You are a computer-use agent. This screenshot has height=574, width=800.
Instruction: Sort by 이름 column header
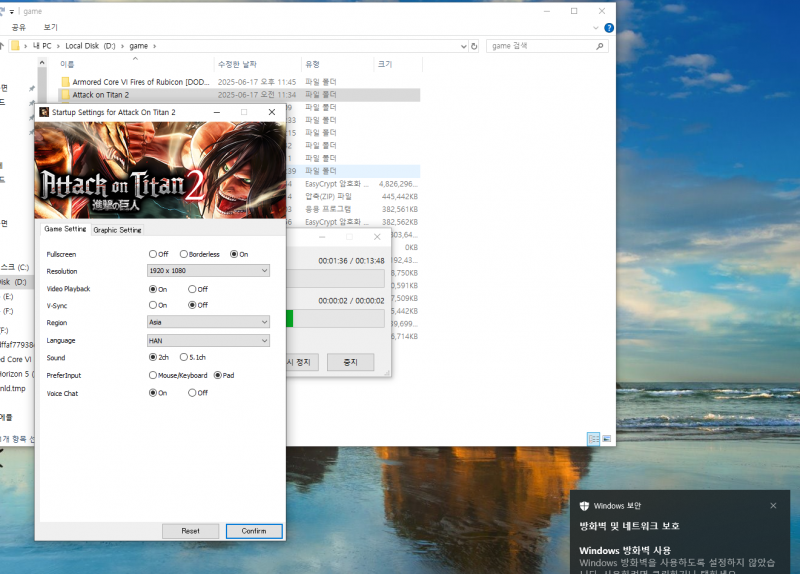coord(67,64)
